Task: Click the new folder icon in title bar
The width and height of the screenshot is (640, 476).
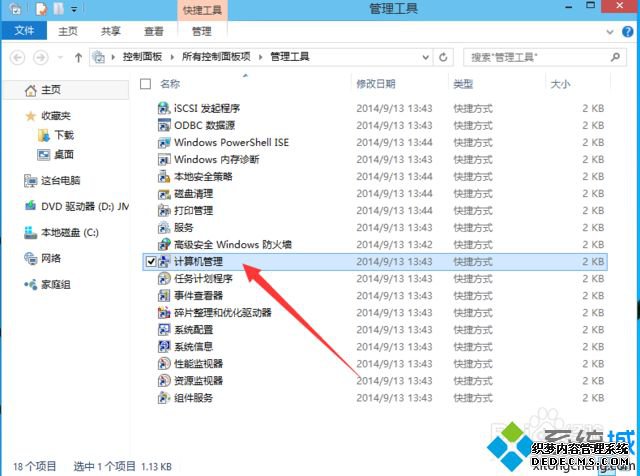Action: (x=58, y=9)
